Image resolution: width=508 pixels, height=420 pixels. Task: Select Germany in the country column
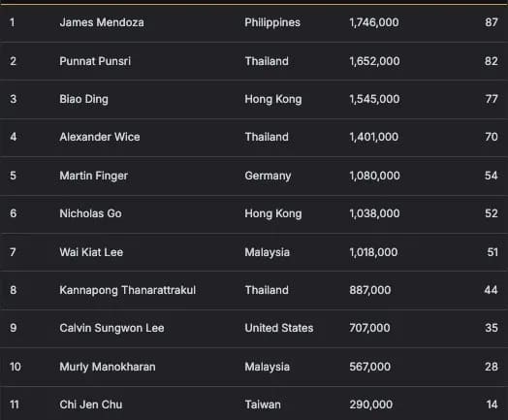click(268, 176)
